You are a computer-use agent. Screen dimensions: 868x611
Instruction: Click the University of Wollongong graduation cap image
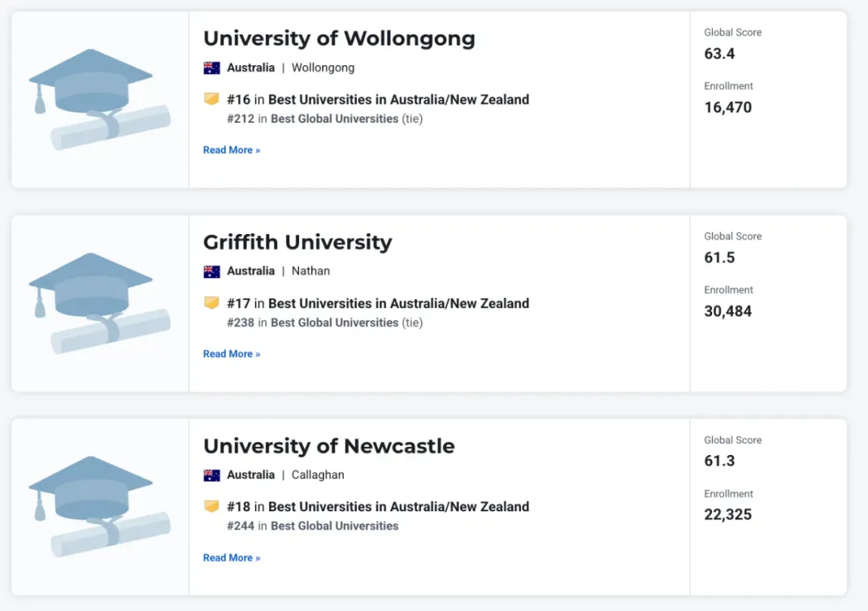pos(100,100)
